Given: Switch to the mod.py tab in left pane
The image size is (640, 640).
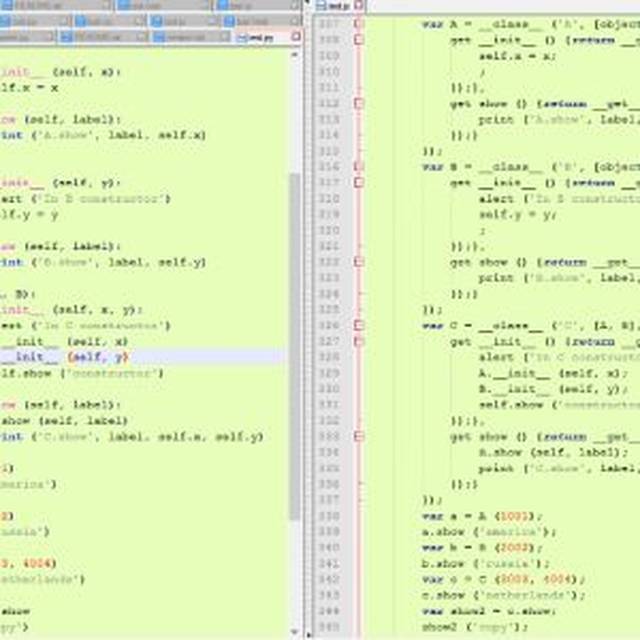Looking at the screenshot, I should tap(256, 38).
